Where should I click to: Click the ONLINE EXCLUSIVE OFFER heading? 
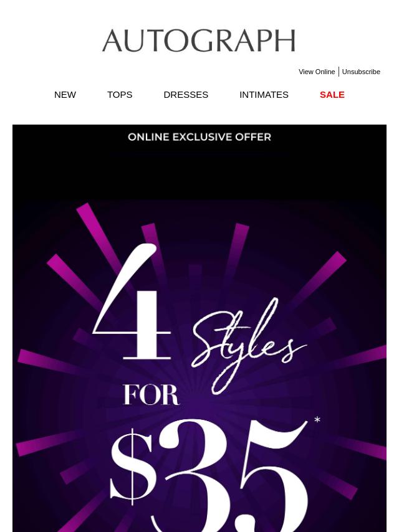tap(199, 137)
